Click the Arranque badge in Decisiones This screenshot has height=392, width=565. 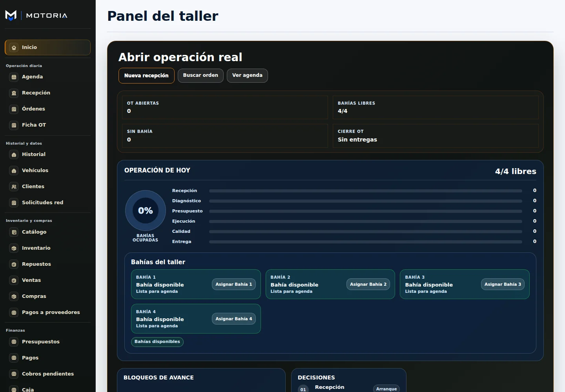tap(386, 389)
